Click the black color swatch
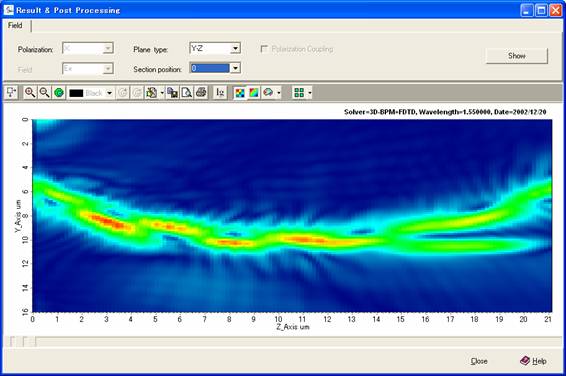The height and width of the screenshot is (376, 566). tap(76, 93)
